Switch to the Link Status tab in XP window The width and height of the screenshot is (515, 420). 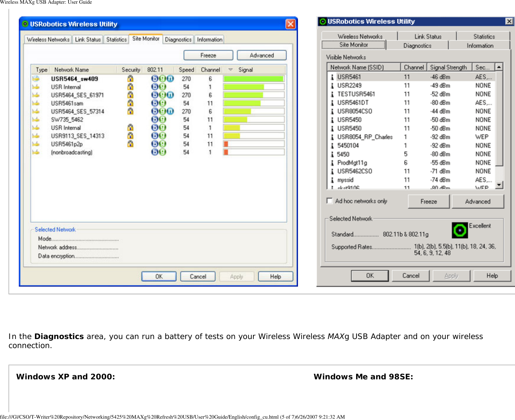coord(88,40)
